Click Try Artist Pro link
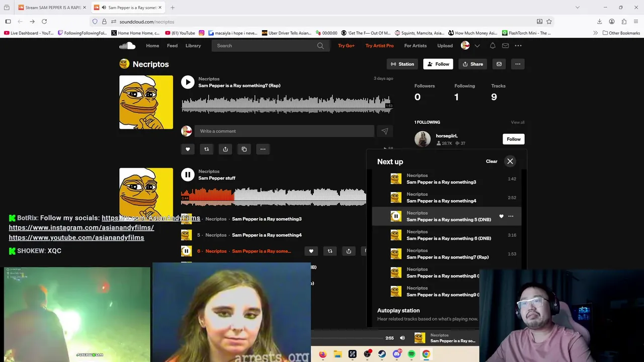 click(x=379, y=46)
